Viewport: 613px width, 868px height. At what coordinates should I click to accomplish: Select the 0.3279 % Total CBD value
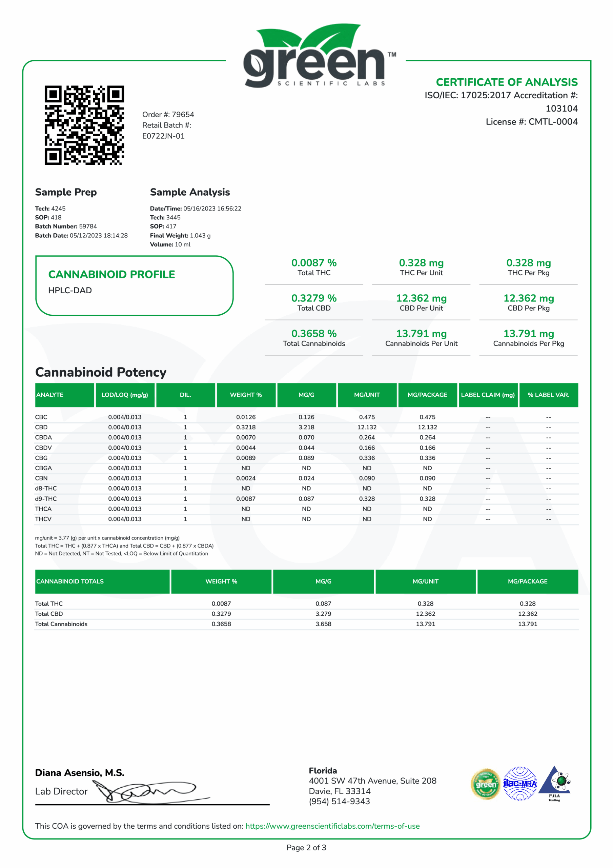point(314,298)
